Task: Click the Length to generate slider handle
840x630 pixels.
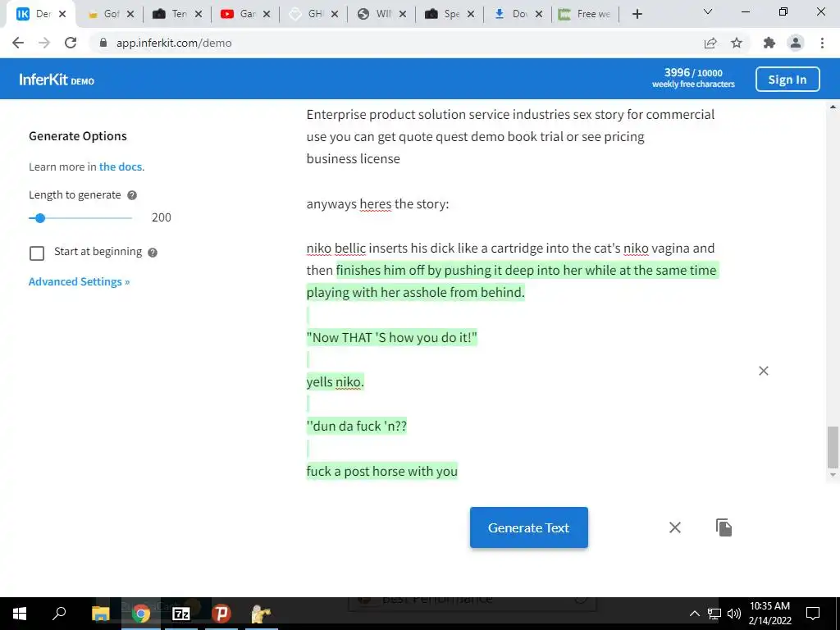Action: (39, 218)
